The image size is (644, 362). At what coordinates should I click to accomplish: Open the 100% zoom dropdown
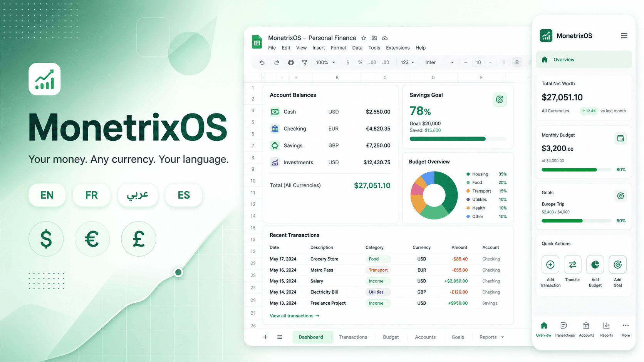click(325, 62)
